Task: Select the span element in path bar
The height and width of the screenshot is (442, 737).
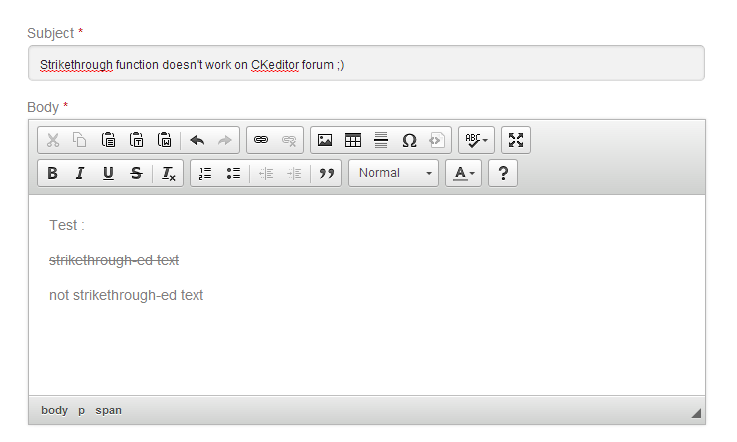Action: (x=109, y=410)
